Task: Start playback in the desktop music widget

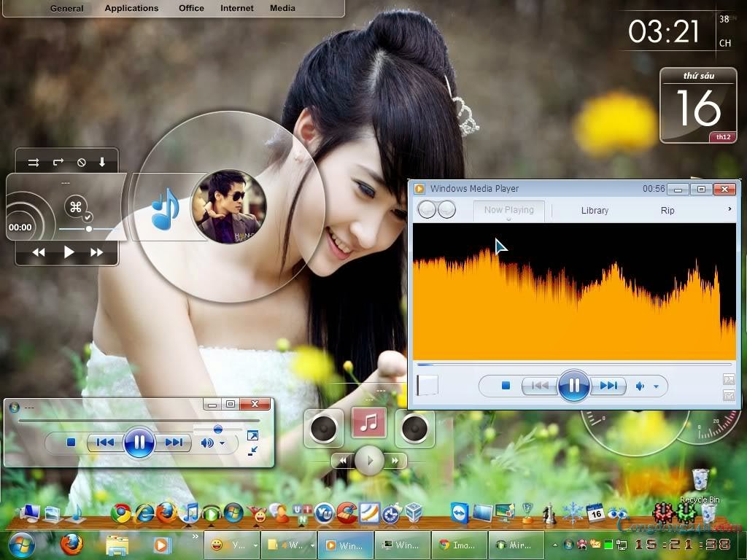Action: tap(69, 252)
